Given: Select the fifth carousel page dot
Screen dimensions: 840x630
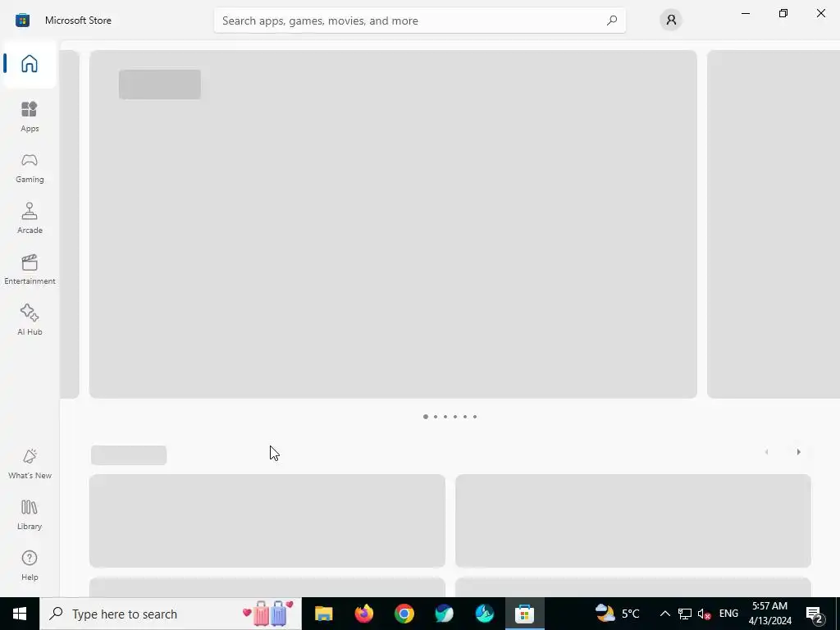Looking at the screenshot, I should tap(465, 416).
